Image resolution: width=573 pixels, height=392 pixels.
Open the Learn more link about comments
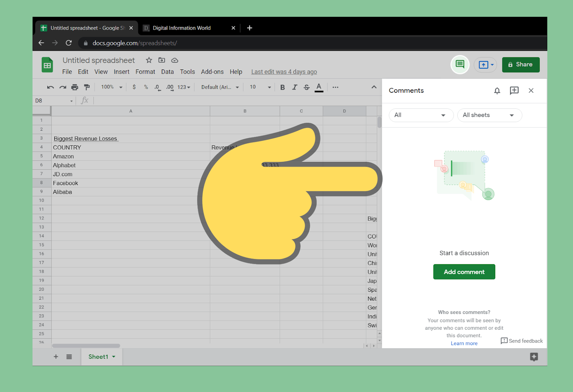tap(464, 343)
